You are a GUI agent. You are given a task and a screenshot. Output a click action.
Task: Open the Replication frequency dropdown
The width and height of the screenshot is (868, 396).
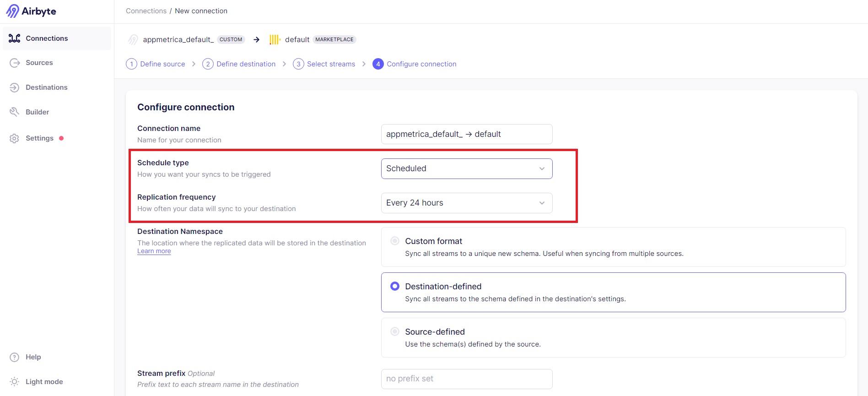coord(467,203)
